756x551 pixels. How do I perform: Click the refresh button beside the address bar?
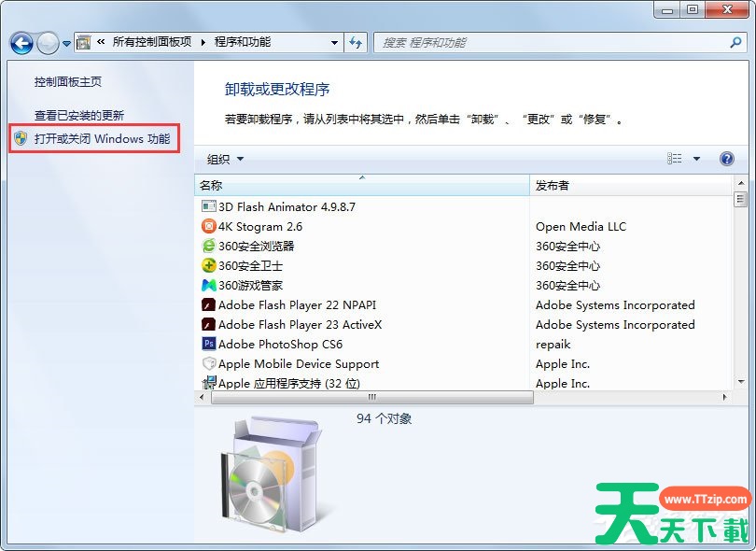click(x=356, y=42)
